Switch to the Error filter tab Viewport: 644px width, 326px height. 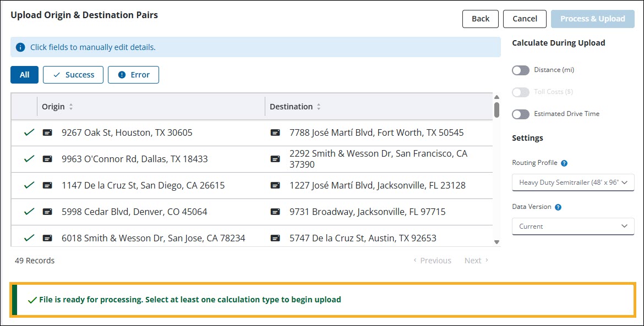click(133, 75)
